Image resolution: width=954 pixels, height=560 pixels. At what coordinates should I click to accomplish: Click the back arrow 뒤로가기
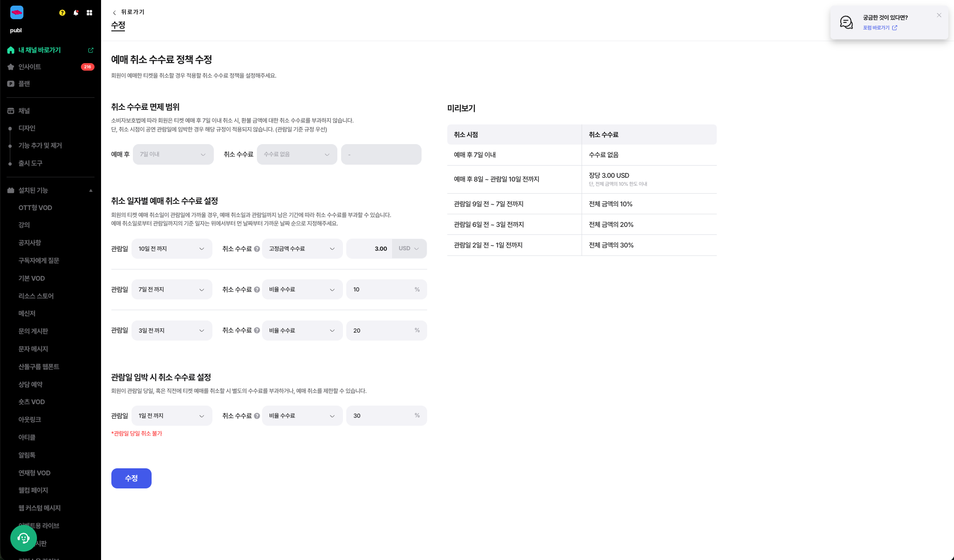[115, 13]
